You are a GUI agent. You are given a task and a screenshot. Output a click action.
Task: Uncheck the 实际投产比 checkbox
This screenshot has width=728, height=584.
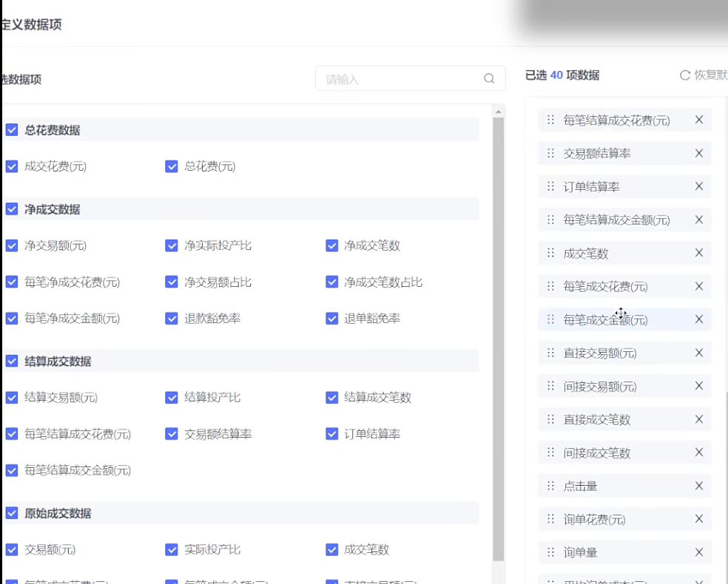[x=172, y=550]
